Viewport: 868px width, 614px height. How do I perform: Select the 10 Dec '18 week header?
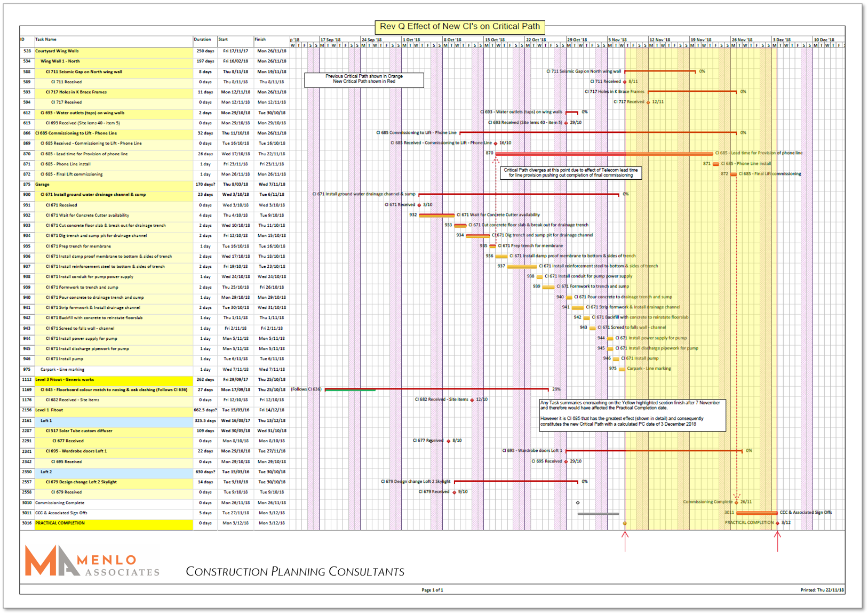(824, 39)
